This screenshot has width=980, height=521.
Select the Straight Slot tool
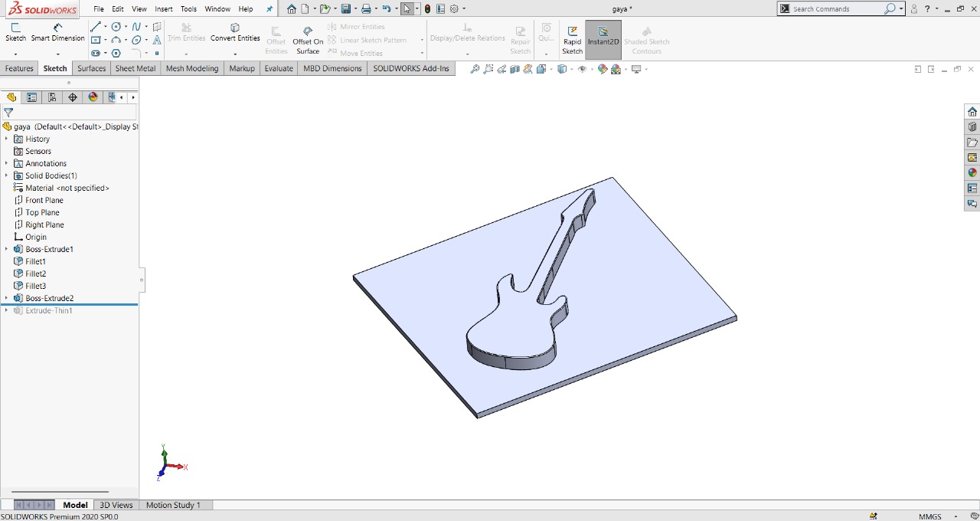point(96,54)
